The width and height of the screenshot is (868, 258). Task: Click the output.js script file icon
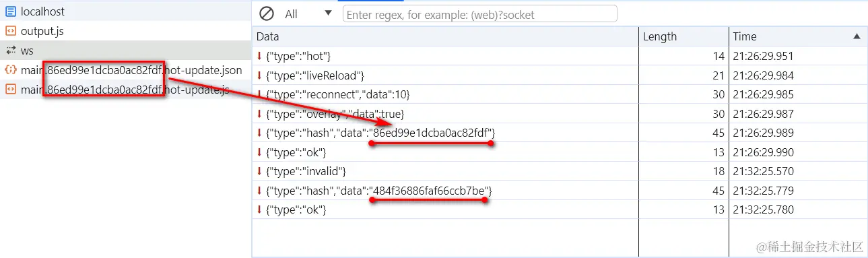[10, 31]
